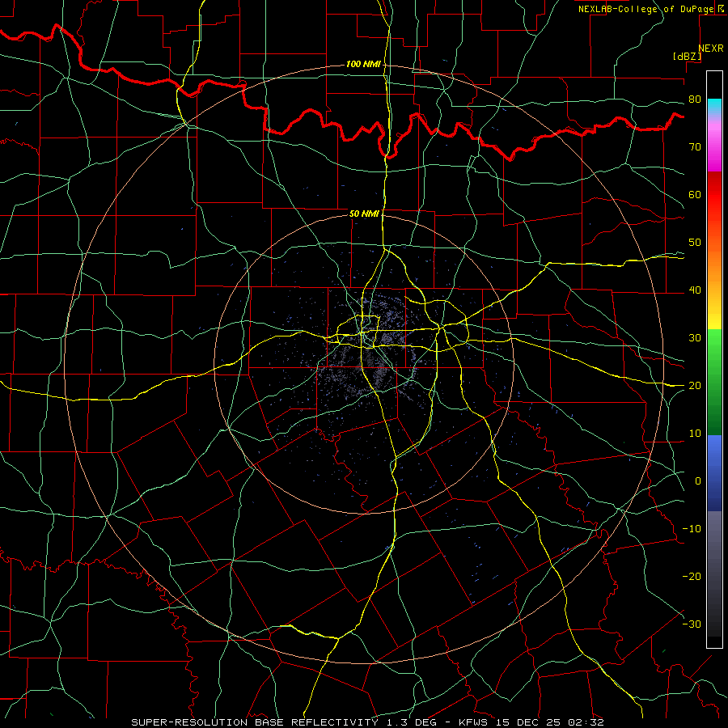Click the "50 NMI" range ring label
The image size is (728, 728).
pyautogui.click(x=365, y=214)
